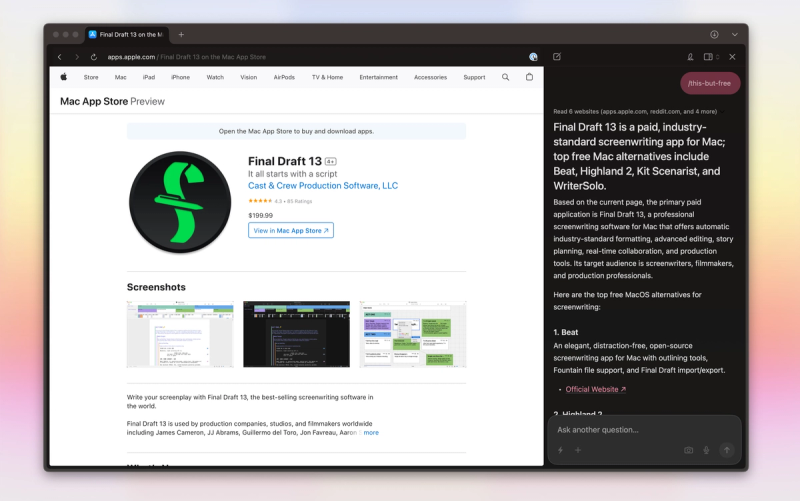This screenshot has height=501, width=800.
Task: Click the Apple logo in the site navigation
Action: pos(64,77)
